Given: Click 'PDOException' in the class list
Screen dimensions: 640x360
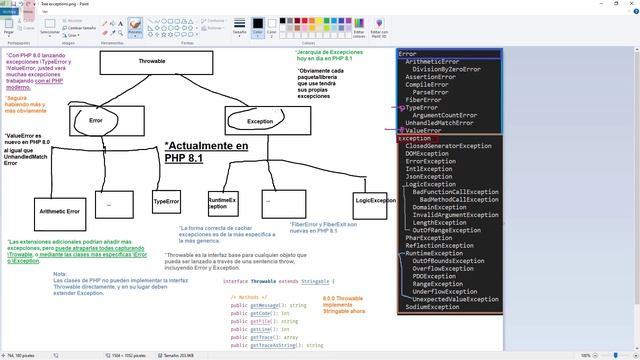Looking at the screenshot, I should click(434, 276).
